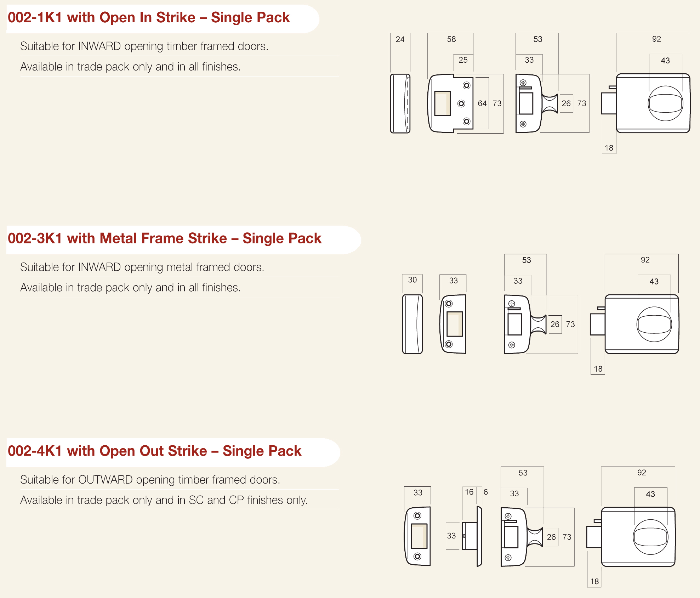Click the 002-1K1 Open In Strike heading

coord(149,18)
